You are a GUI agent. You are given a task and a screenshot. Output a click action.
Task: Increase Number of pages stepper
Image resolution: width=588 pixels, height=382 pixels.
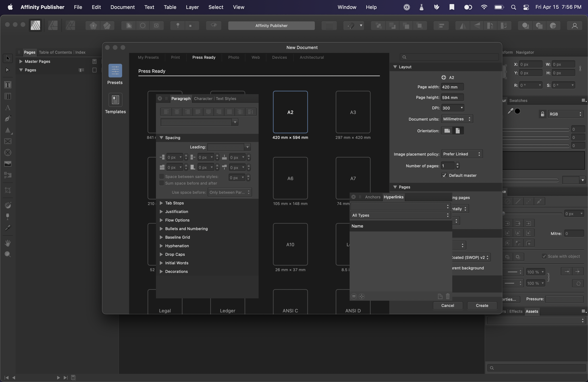pyautogui.click(x=457, y=164)
